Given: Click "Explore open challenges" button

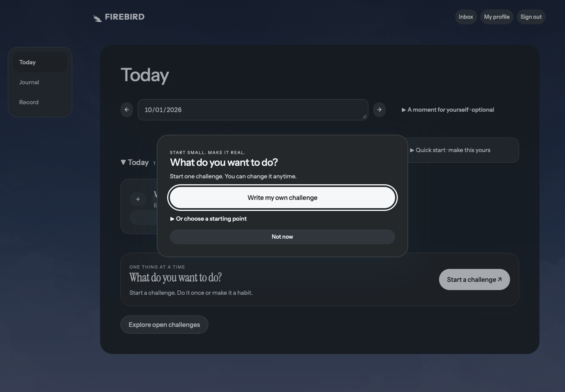Looking at the screenshot, I should [164, 325].
